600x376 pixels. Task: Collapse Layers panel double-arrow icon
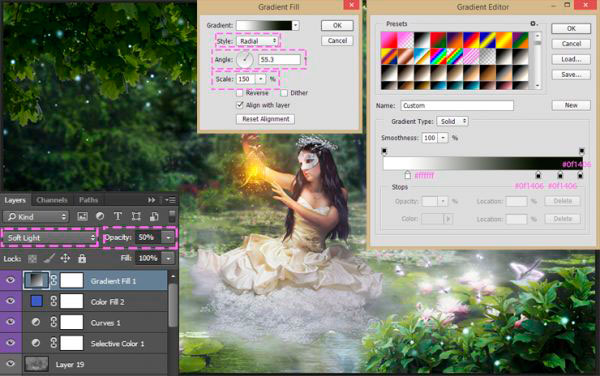(x=152, y=200)
